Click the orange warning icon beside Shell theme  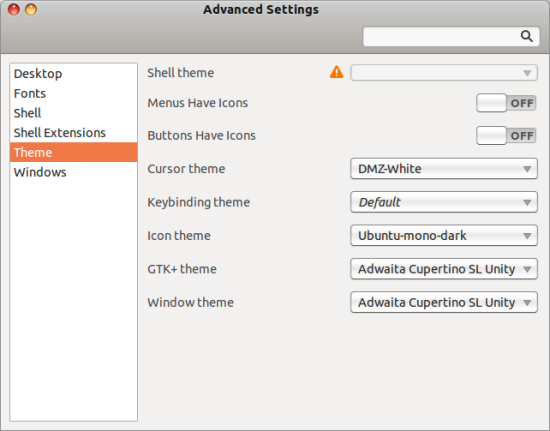[x=337, y=72]
